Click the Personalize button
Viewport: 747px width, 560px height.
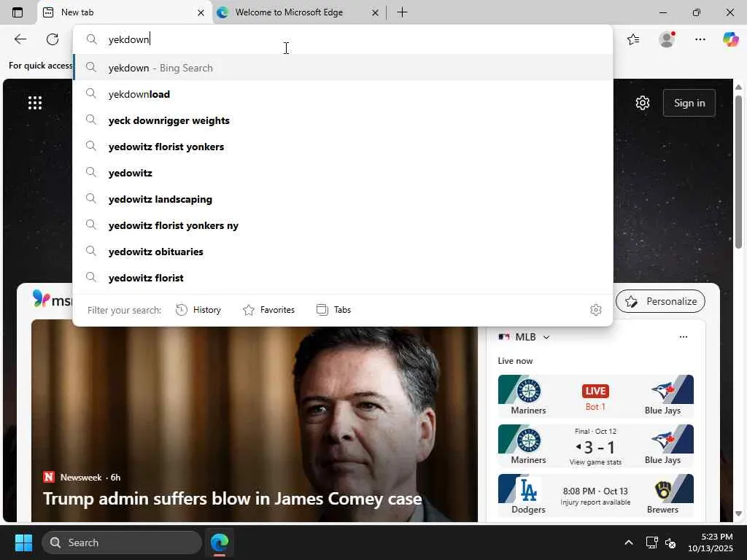pyautogui.click(x=660, y=301)
